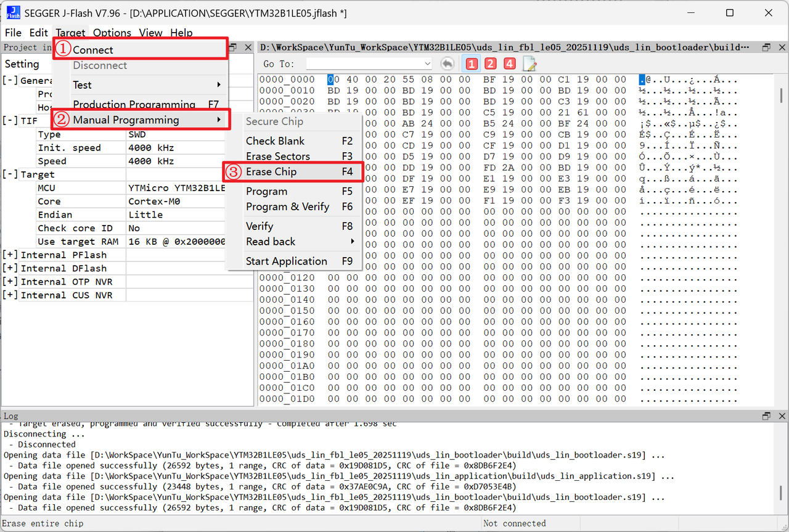The width and height of the screenshot is (789, 532).
Task: Select Program & Verify menu entry
Action: point(287,207)
